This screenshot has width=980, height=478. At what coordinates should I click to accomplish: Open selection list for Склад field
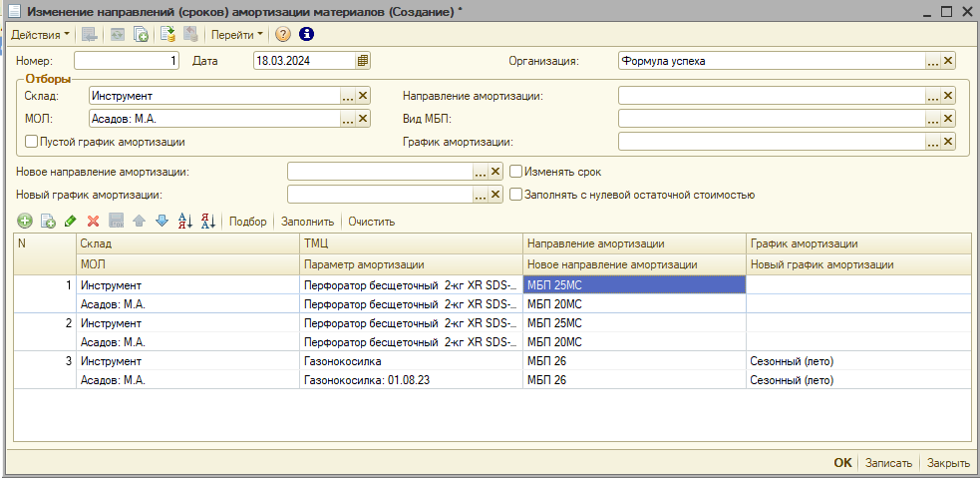(347, 96)
